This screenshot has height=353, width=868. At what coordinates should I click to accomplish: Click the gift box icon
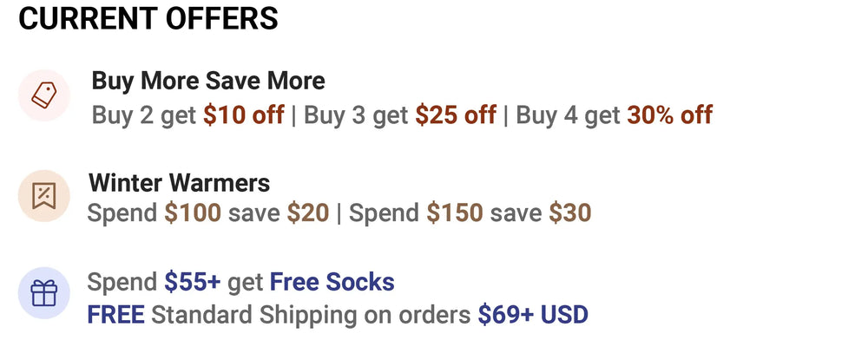click(x=43, y=294)
